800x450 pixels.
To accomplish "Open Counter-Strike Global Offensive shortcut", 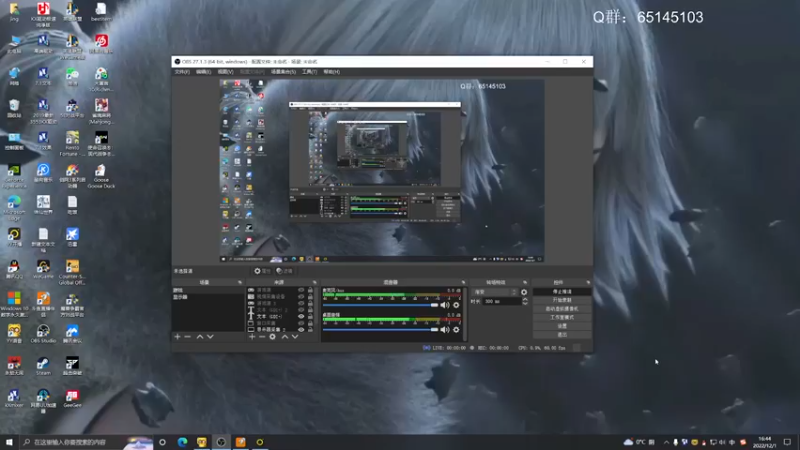I will [72, 272].
